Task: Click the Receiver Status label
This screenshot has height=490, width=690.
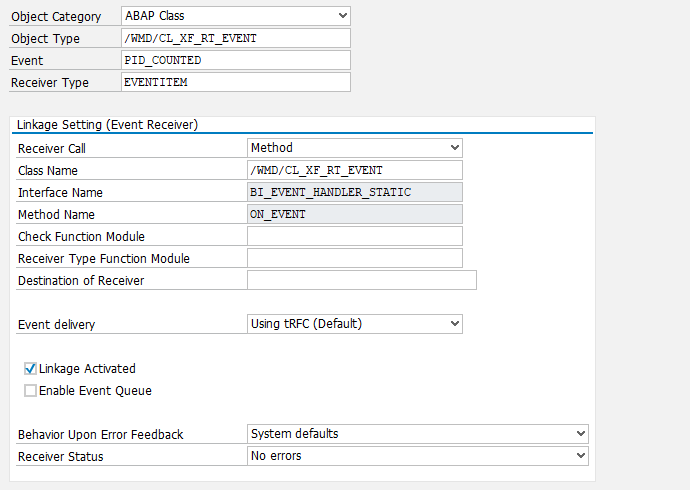Action: [x=60, y=457]
